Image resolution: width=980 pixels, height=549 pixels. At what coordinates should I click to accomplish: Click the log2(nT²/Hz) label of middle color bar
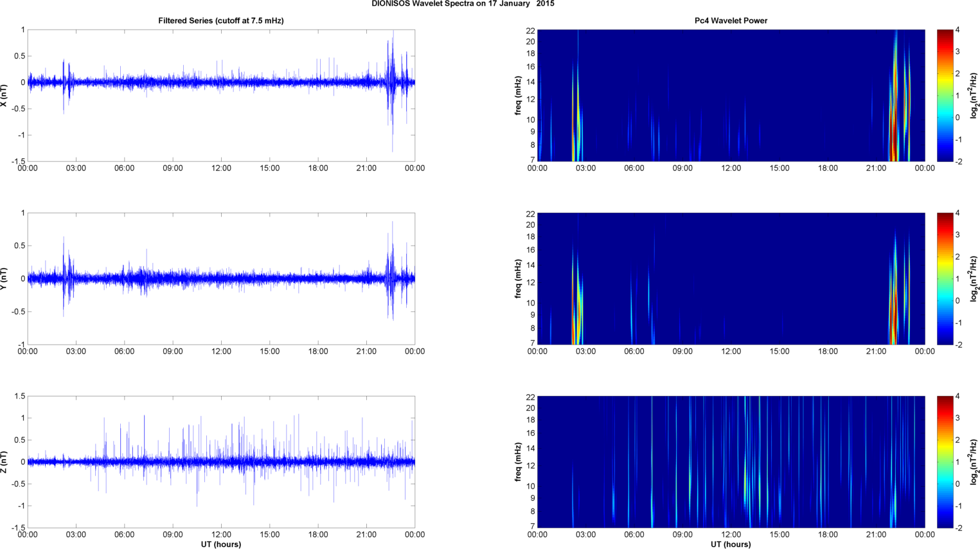(974, 278)
